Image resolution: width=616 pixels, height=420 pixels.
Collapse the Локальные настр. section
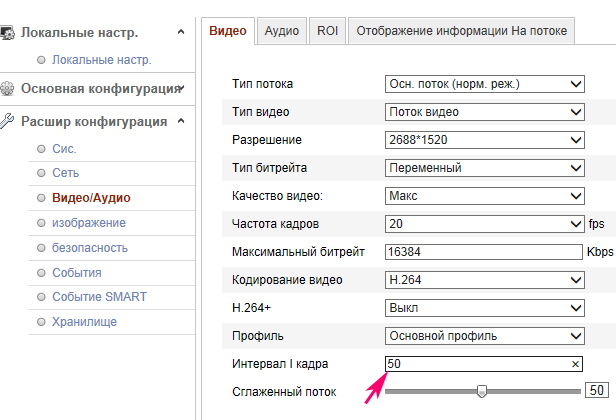[181, 32]
